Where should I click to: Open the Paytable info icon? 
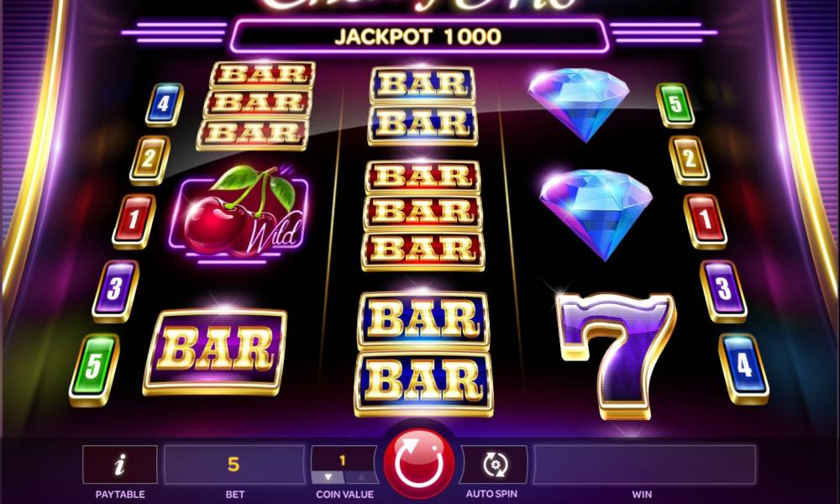pos(120,465)
